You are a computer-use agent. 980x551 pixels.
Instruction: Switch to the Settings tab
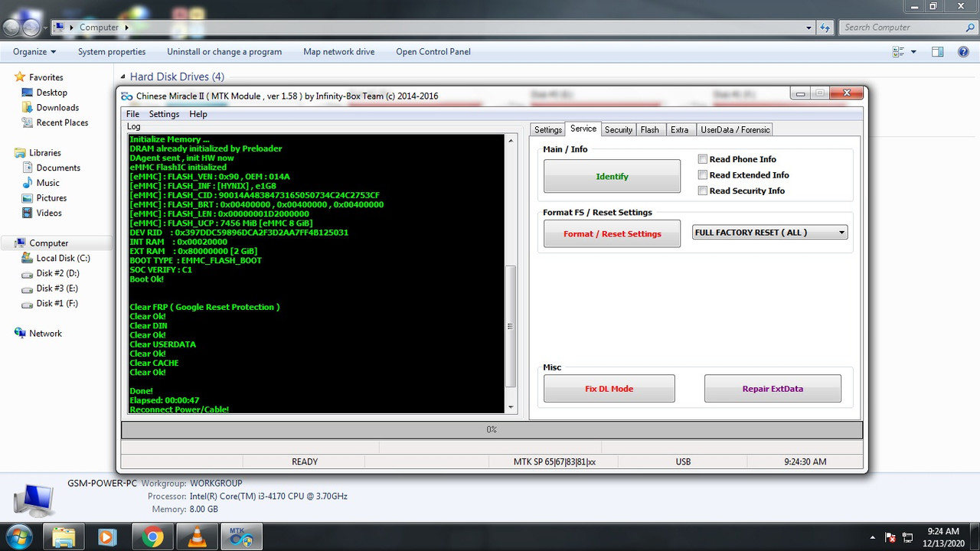tap(548, 130)
